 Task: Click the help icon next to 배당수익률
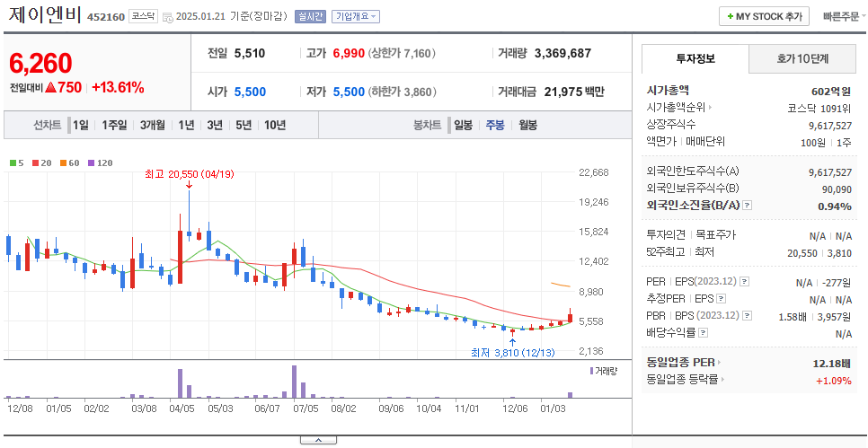pos(703,333)
